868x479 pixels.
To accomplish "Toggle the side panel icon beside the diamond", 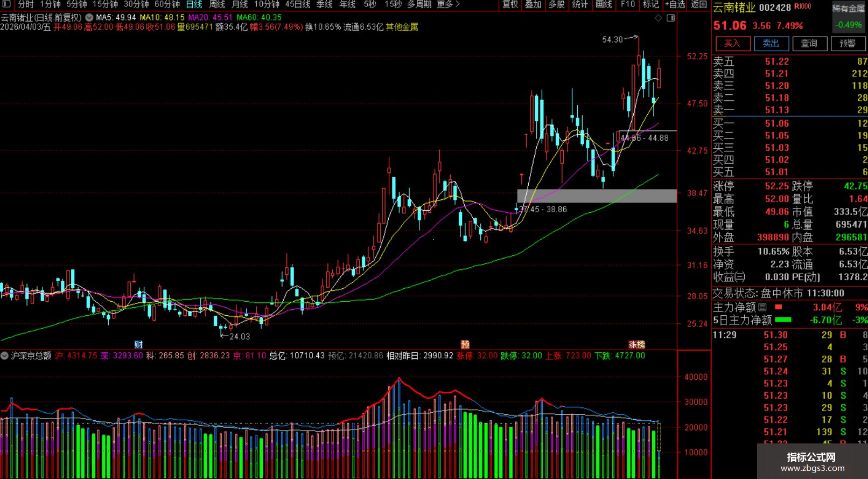I will (670, 18).
